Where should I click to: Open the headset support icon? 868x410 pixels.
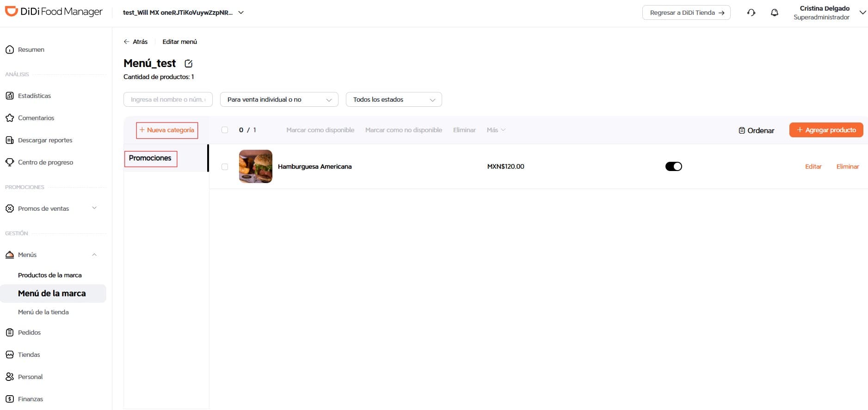click(751, 13)
